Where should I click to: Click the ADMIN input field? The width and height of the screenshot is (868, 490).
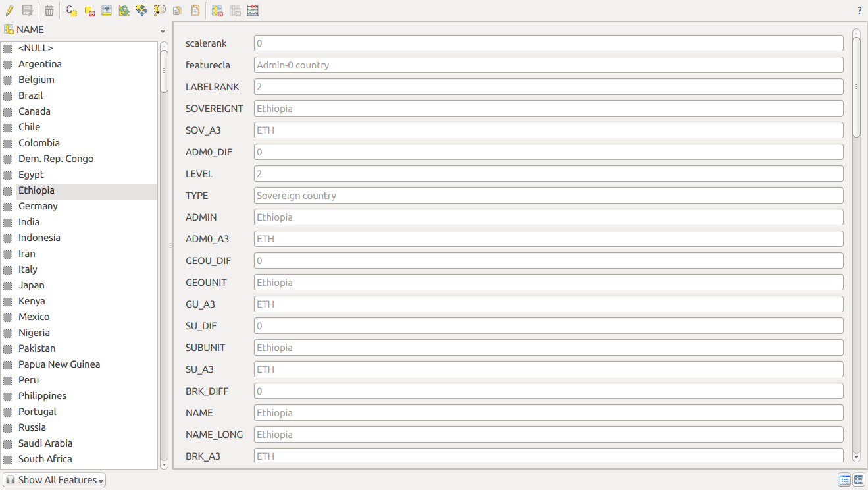click(548, 217)
